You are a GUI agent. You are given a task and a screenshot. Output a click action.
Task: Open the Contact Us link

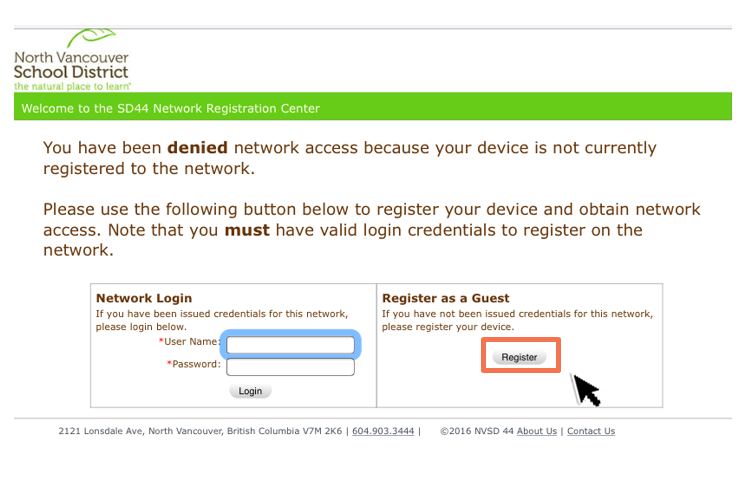591,432
